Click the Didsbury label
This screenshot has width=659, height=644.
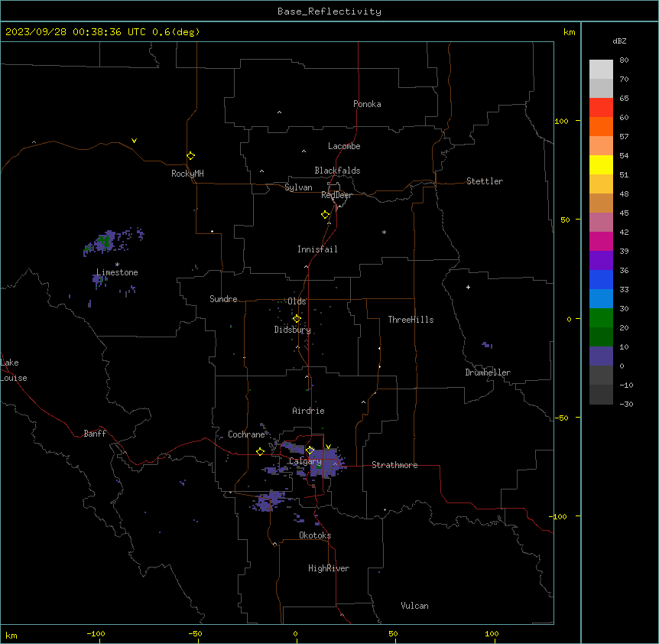tap(293, 330)
